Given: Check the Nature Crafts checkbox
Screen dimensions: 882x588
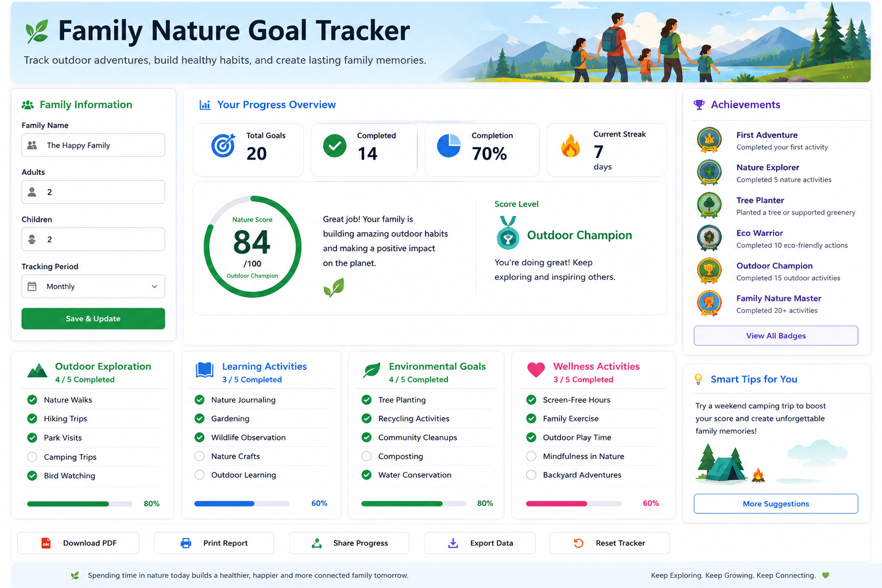Looking at the screenshot, I should pyautogui.click(x=199, y=457).
